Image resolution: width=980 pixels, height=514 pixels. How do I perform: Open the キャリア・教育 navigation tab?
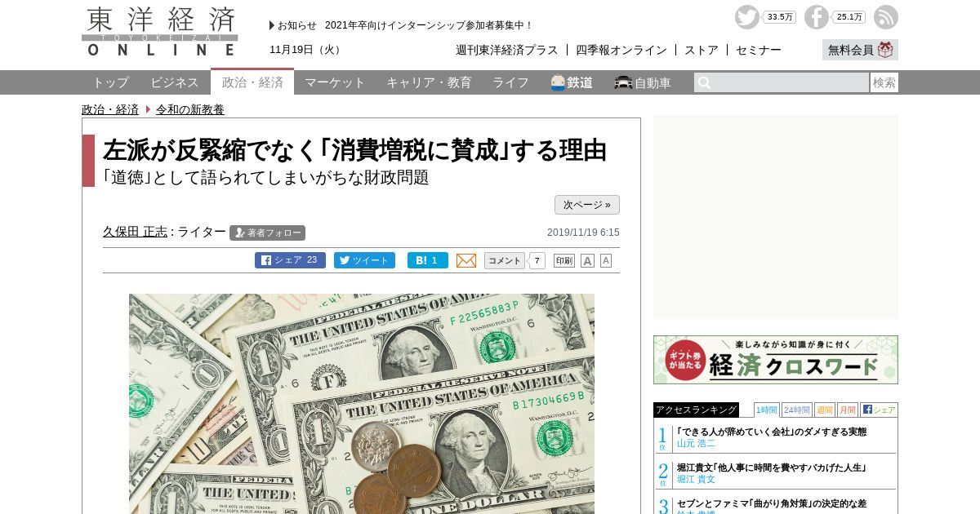click(x=429, y=82)
